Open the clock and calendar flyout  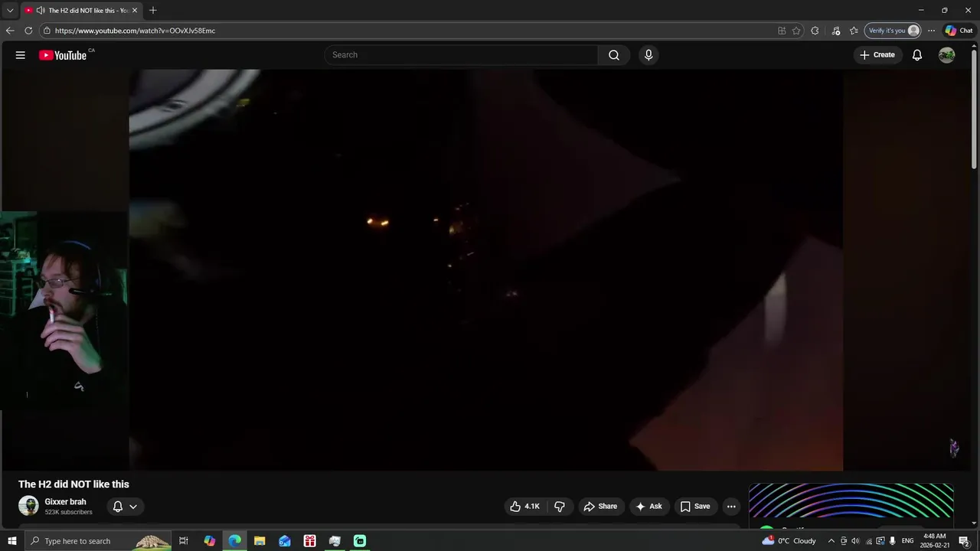(935, 541)
